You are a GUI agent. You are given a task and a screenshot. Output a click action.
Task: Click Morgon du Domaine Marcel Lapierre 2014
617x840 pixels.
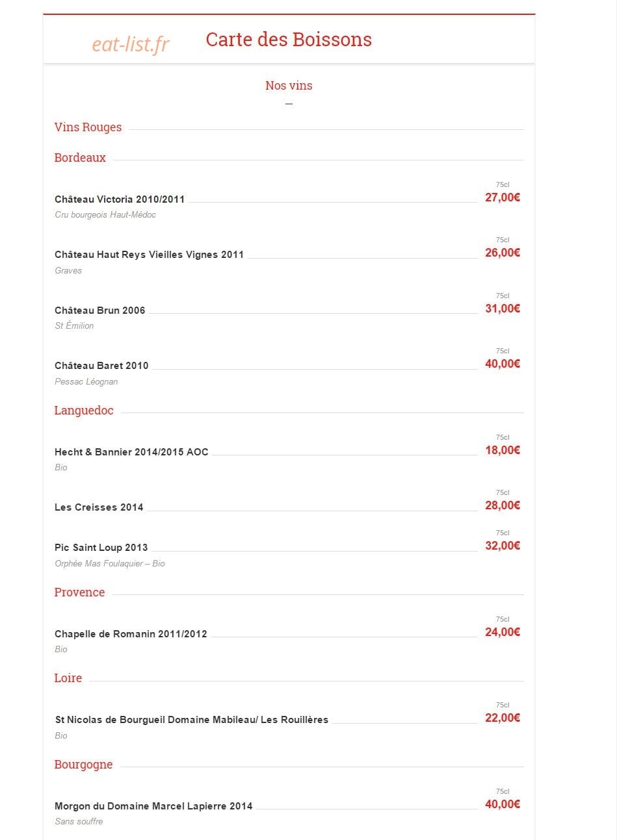[153, 806]
